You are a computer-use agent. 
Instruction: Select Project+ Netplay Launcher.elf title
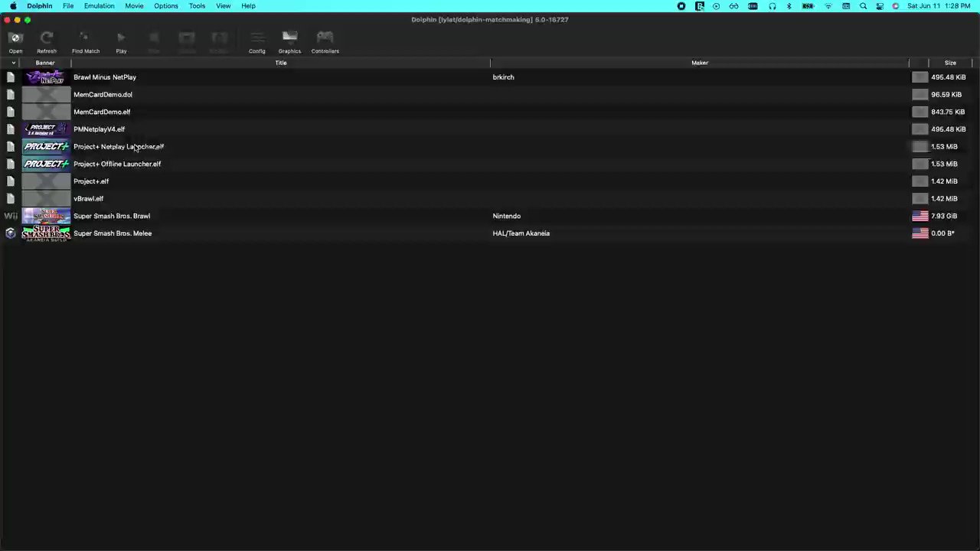click(119, 147)
